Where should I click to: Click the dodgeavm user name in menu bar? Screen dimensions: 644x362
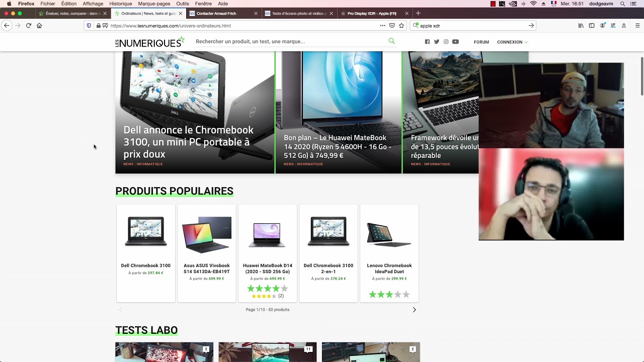click(x=601, y=4)
